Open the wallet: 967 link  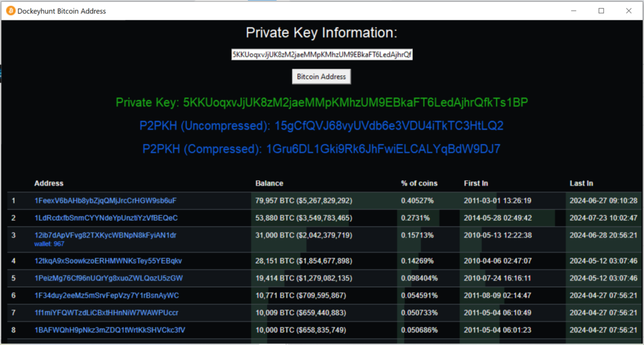pos(49,244)
